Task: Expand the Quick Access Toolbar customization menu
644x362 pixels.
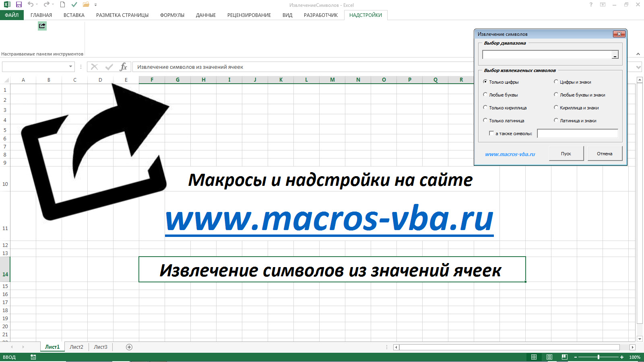Action: coord(95,5)
